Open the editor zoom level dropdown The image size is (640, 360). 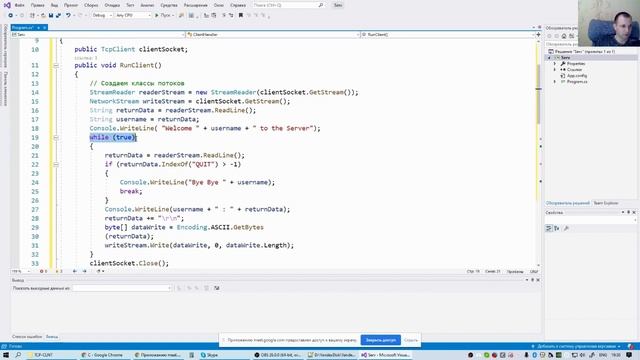click(x=21, y=271)
